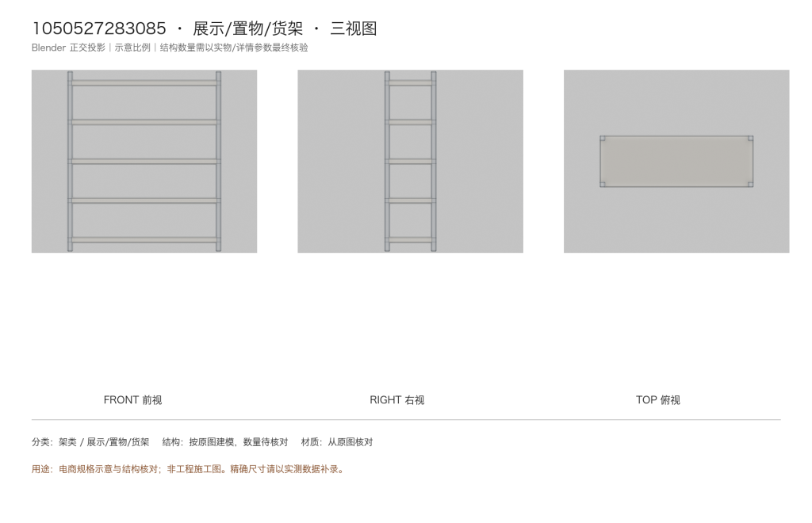812x523 pixels.
Task: Select the title '1050527283085 · 展示/置物/货架 · 三视图'
Action: click(x=205, y=29)
